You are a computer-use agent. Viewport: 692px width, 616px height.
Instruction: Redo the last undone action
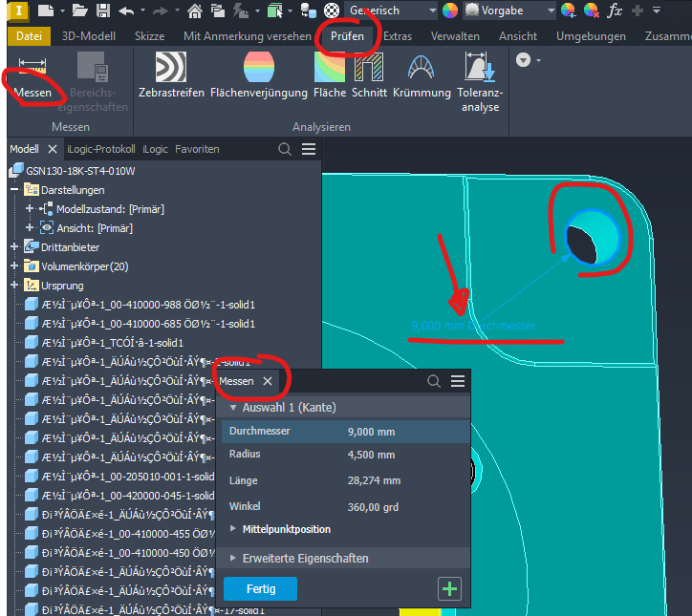(161, 11)
